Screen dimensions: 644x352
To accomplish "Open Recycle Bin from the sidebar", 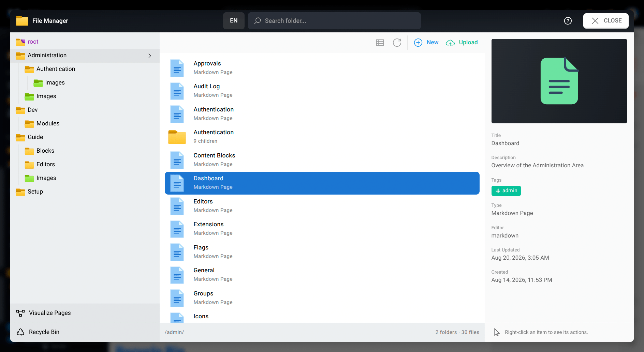I will (x=85, y=332).
